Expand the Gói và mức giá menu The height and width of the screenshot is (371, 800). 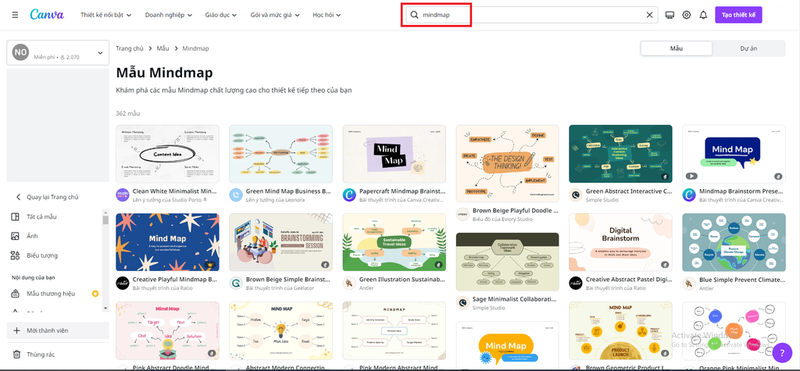pyautogui.click(x=275, y=15)
